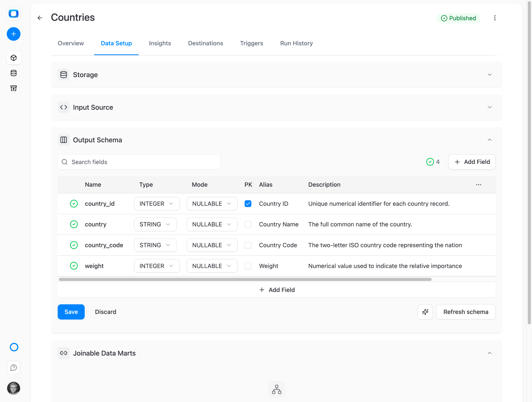Open the help chat icon in sidebar
Viewport: 532px width, 402px height.
(x=14, y=368)
